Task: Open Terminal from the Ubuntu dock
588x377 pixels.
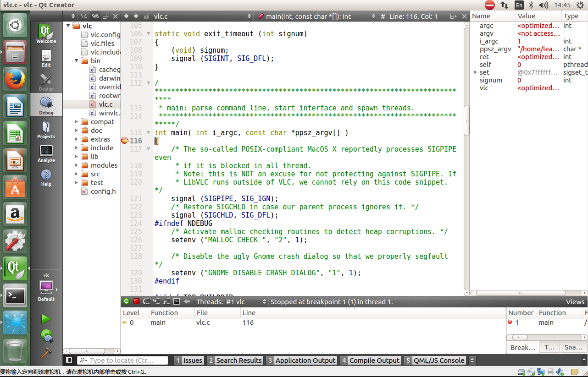Action: pos(15,295)
